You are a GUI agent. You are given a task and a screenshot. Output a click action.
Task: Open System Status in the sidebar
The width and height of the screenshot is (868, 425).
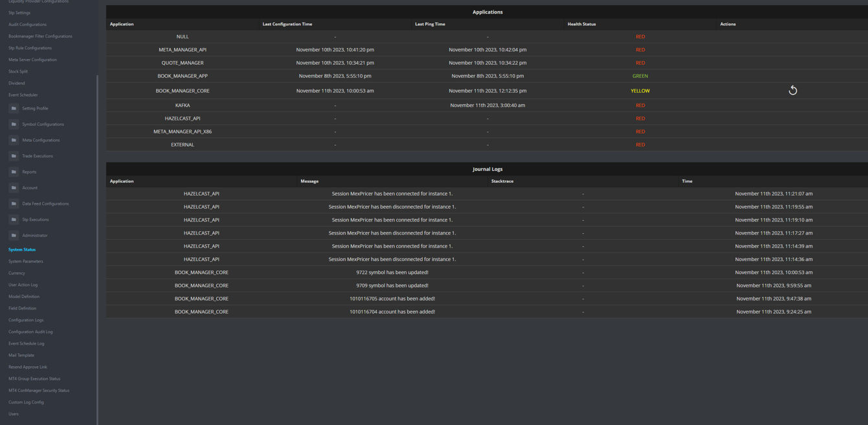(x=22, y=249)
